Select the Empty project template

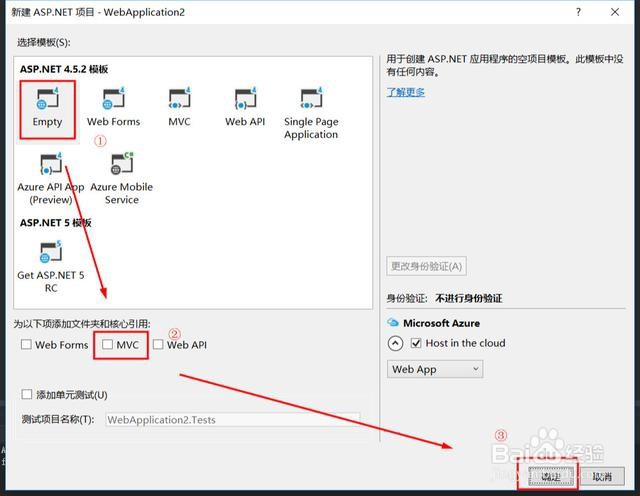[47, 109]
